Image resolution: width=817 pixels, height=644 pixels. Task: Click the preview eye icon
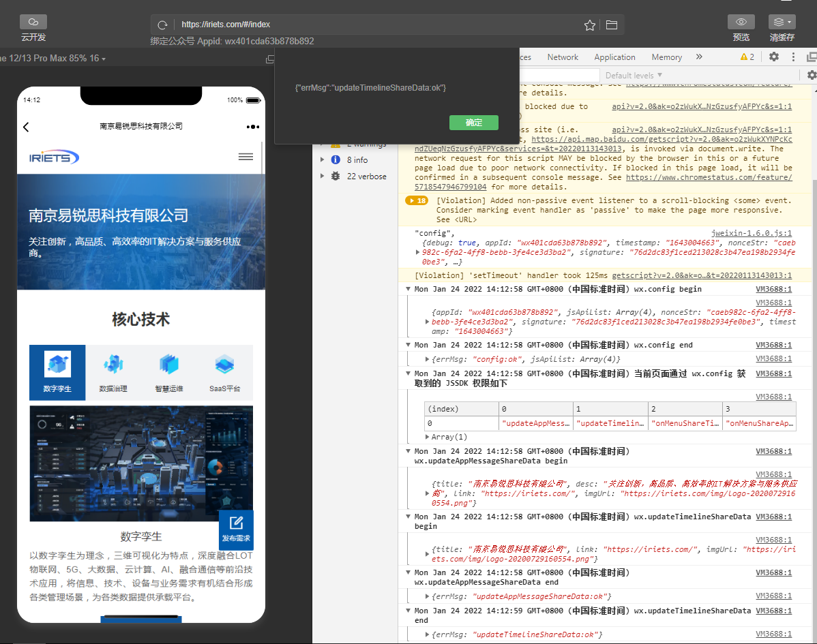(x=741, y=22)
